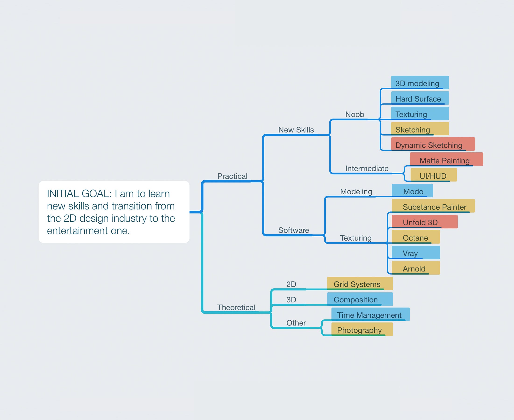Select the Software branch node

click(x=293, y=230)
